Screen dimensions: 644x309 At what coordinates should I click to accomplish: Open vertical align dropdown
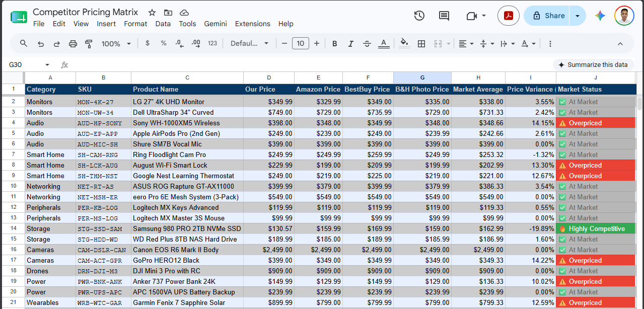coord(486,44)
